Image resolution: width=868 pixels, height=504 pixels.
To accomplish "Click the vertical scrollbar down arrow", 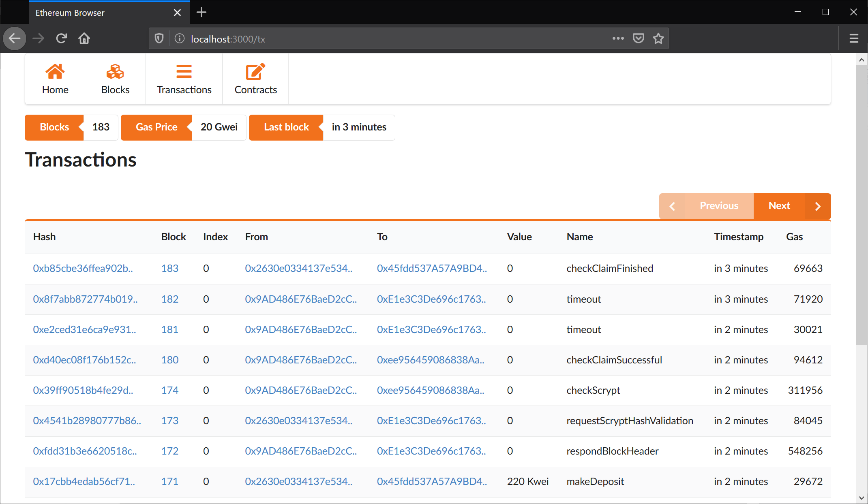I will (862, 498).
